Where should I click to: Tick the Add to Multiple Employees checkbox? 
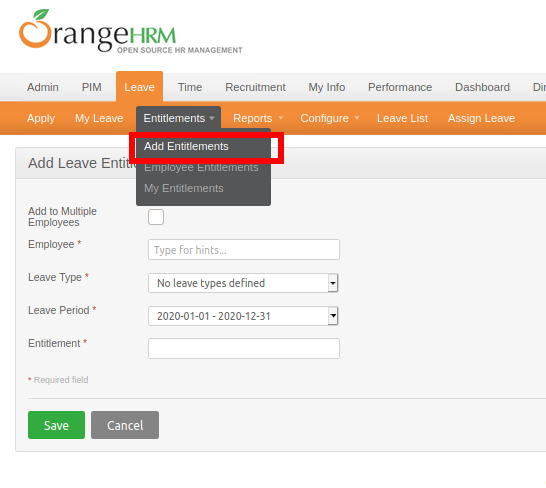point(156,217)
